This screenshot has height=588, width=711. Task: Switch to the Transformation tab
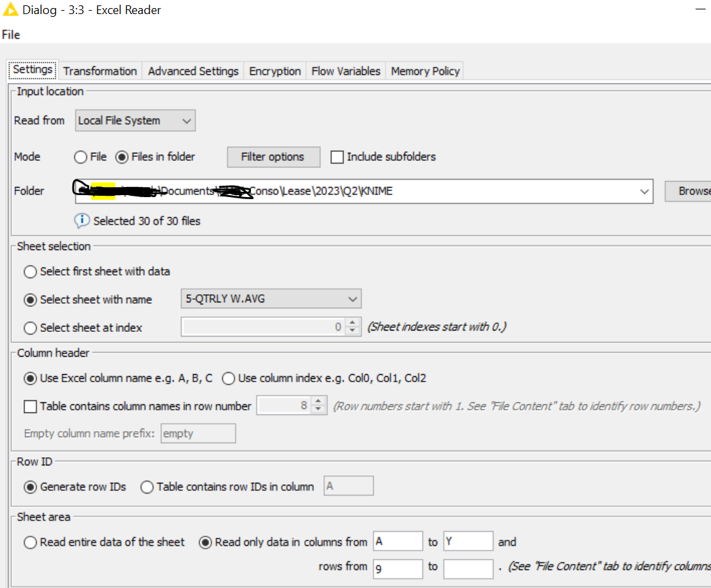click(100, 71)
